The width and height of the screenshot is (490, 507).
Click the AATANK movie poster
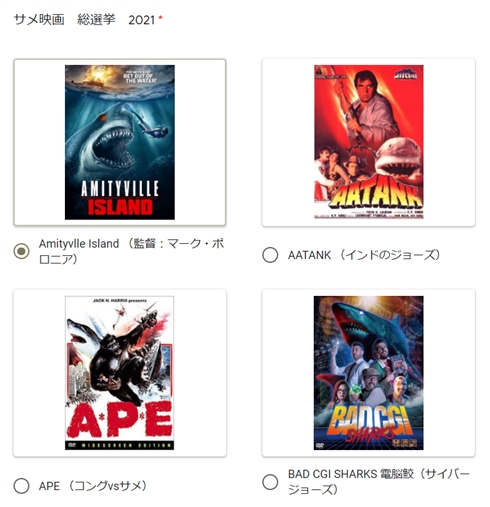point(369,142)
